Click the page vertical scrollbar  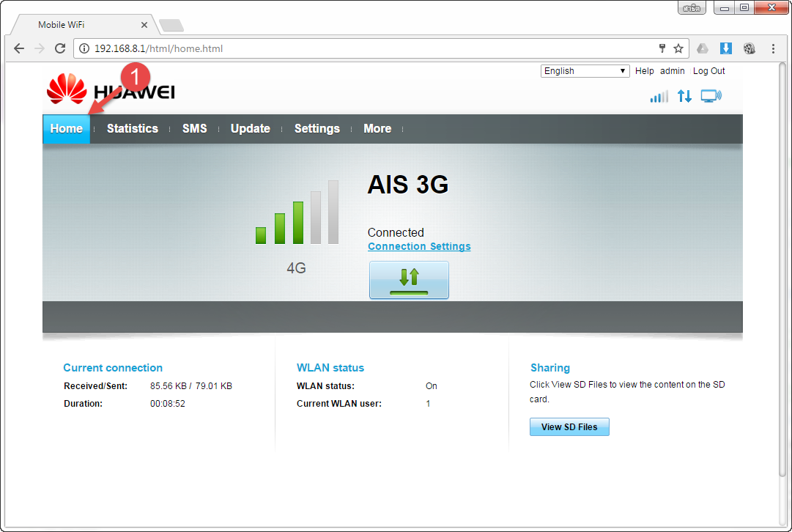(782, 270)
